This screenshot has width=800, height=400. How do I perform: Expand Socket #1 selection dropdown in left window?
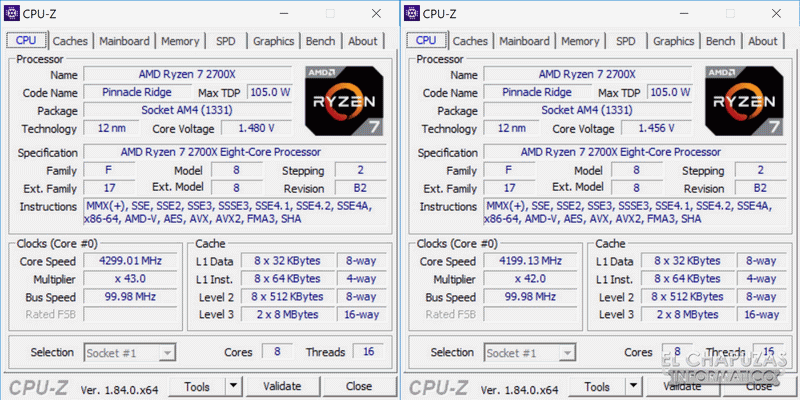coord(167,353)
